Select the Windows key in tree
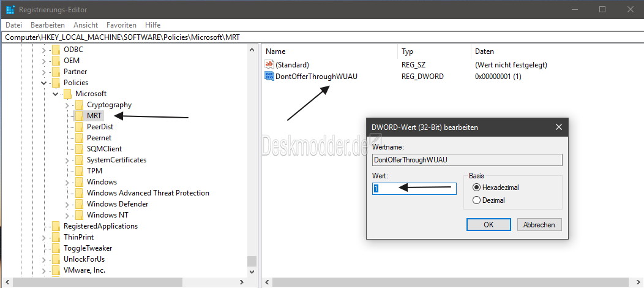The image size is (644, 288). (x=102, y=181)
